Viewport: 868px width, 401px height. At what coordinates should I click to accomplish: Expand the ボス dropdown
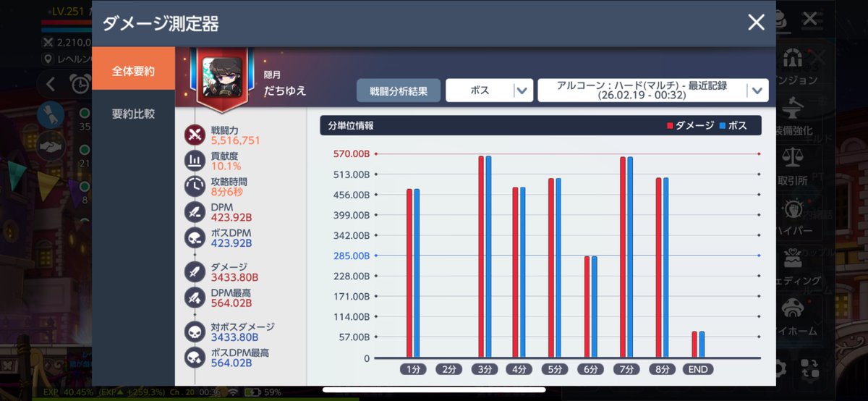click(490, 91)
